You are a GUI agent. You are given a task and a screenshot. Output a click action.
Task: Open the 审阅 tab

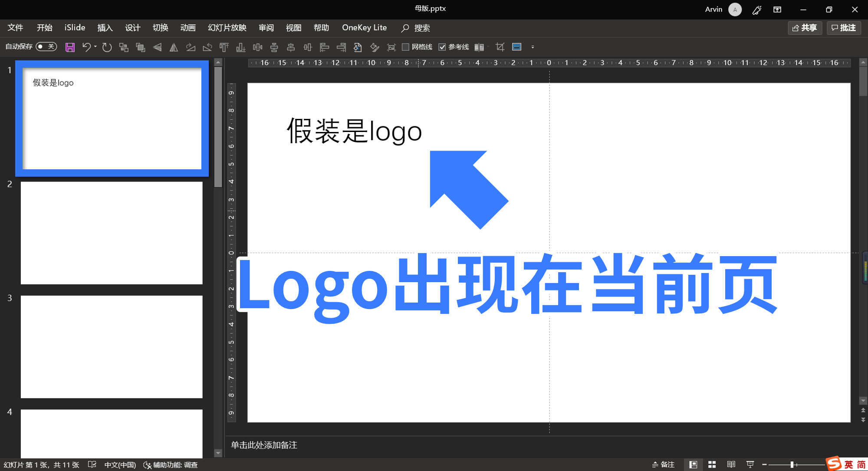pyautogui.click(x=266, y=28)
